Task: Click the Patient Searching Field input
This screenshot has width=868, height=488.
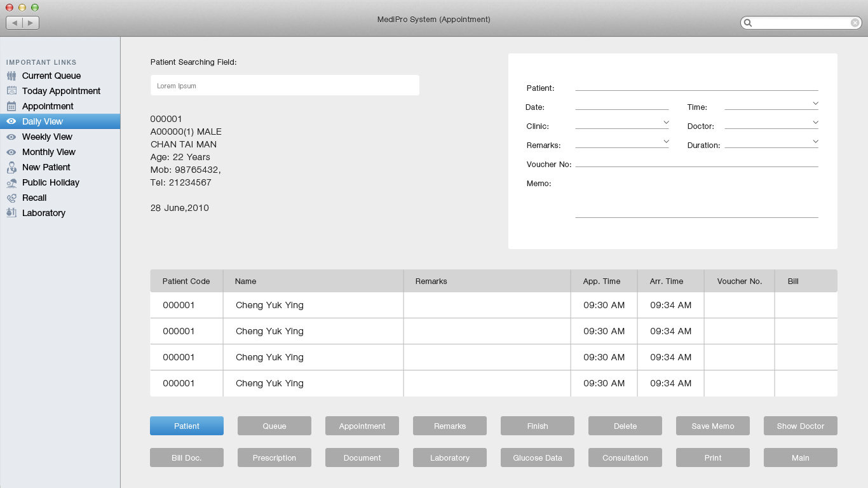Action: click(285, 85)
